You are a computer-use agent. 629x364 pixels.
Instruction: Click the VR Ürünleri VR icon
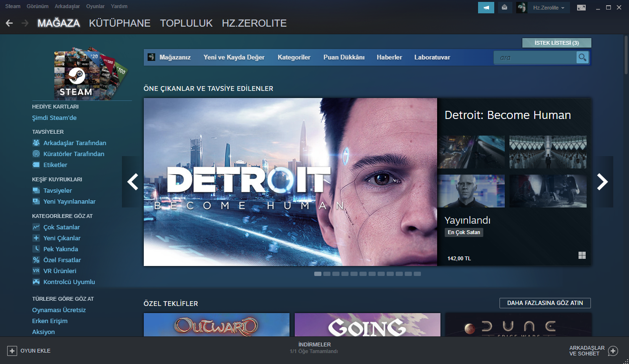(36, 271)
